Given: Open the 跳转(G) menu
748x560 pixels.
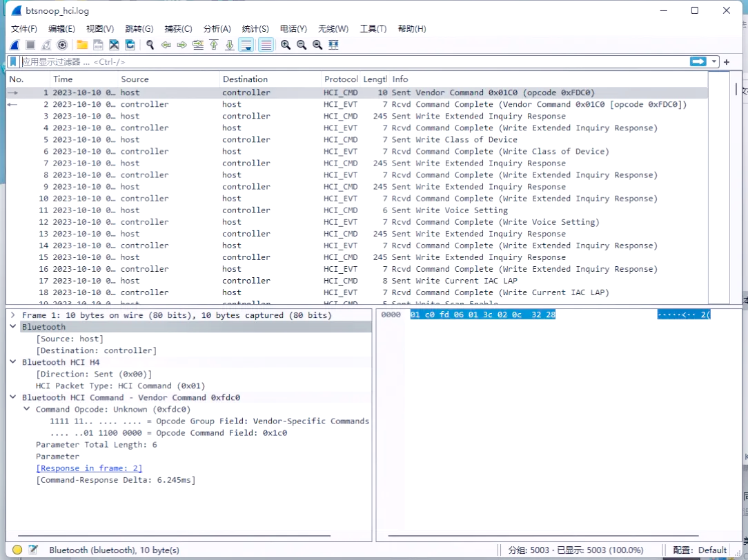Looking at the screenshot, I should tap(139, 28).
